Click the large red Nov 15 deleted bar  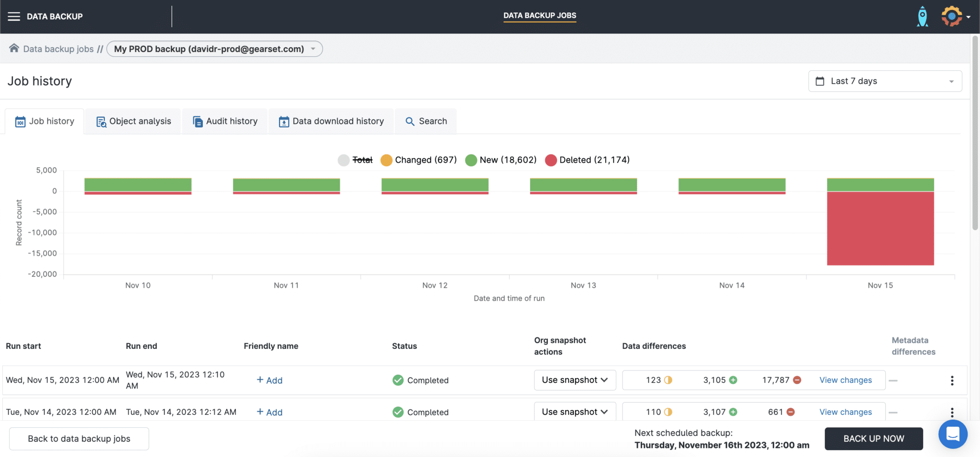tap(880, 228)
